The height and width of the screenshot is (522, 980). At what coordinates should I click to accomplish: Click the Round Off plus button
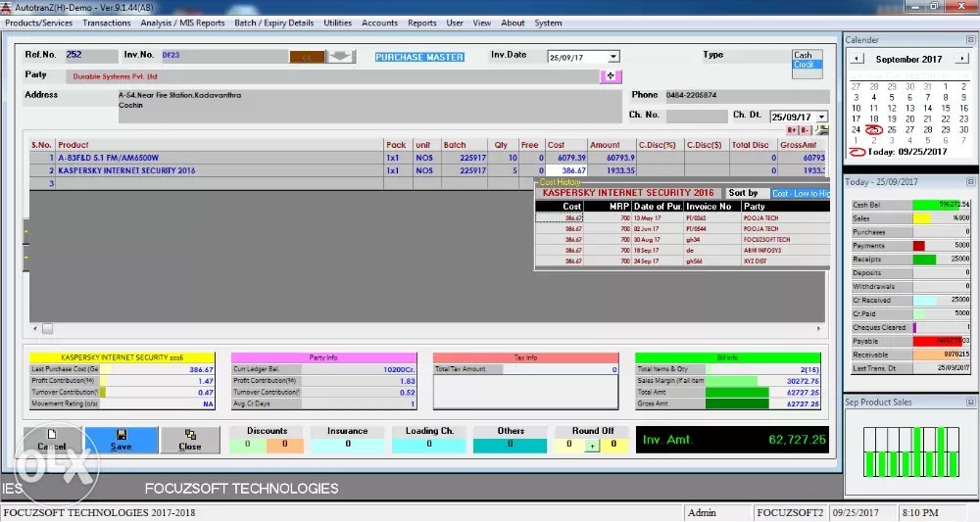591,446
